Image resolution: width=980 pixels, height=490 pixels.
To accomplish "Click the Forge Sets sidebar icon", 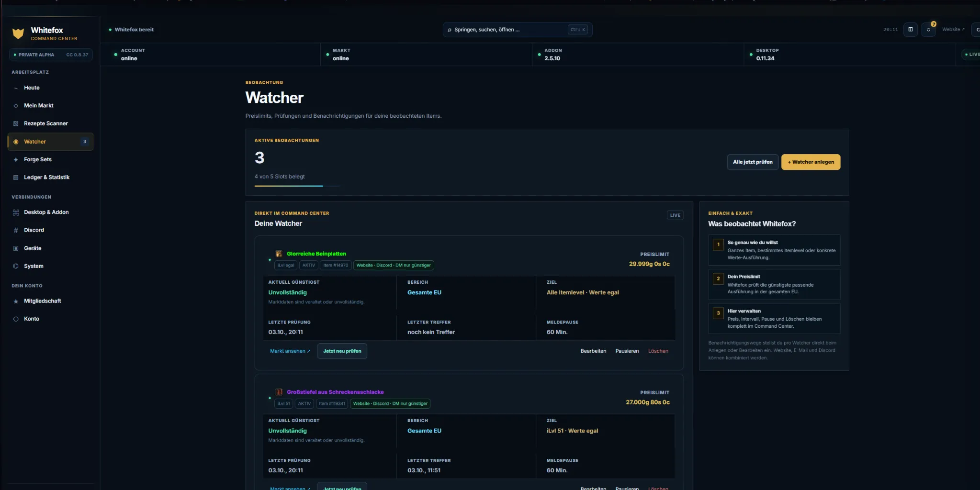I will pyautogui.click(x=16, y=160).
